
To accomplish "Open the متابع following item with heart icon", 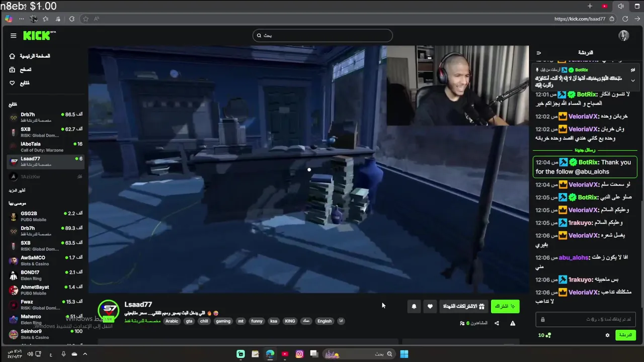I will click(x=20, y=83).
